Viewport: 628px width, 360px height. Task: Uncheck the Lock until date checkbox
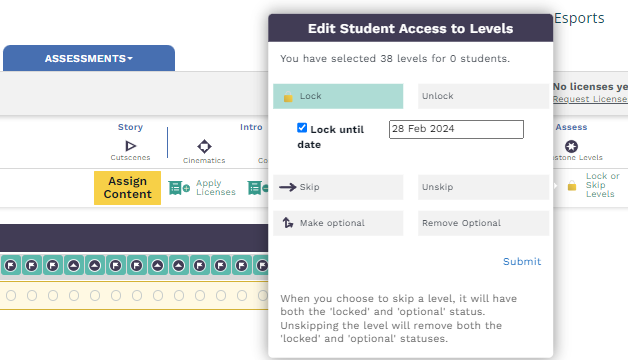302,128
